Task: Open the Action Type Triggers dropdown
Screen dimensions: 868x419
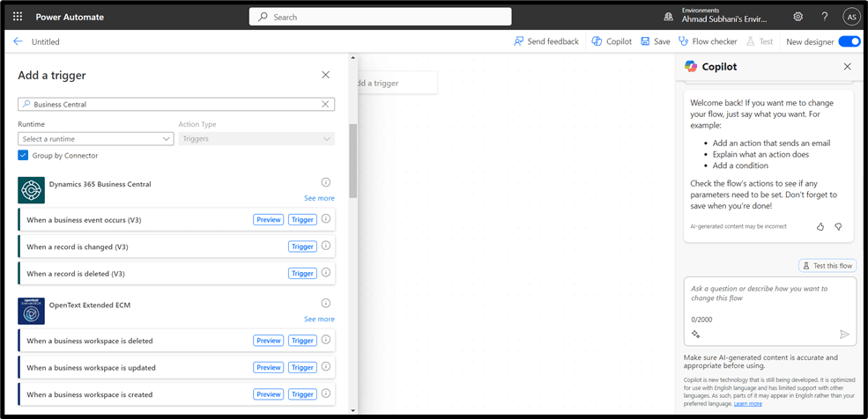Action: 256,139
